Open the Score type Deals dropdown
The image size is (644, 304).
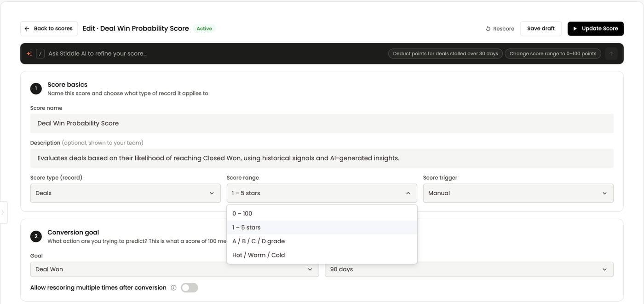coord(125,193)
